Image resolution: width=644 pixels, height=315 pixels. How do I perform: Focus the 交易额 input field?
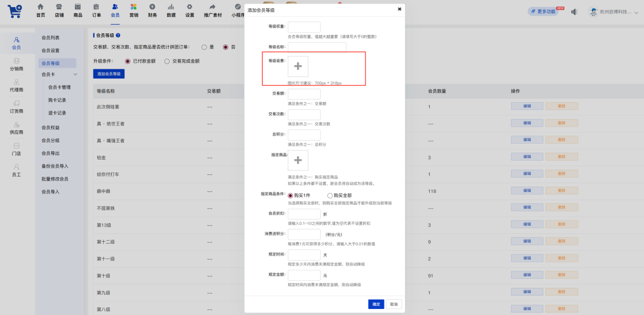(304, 94)
